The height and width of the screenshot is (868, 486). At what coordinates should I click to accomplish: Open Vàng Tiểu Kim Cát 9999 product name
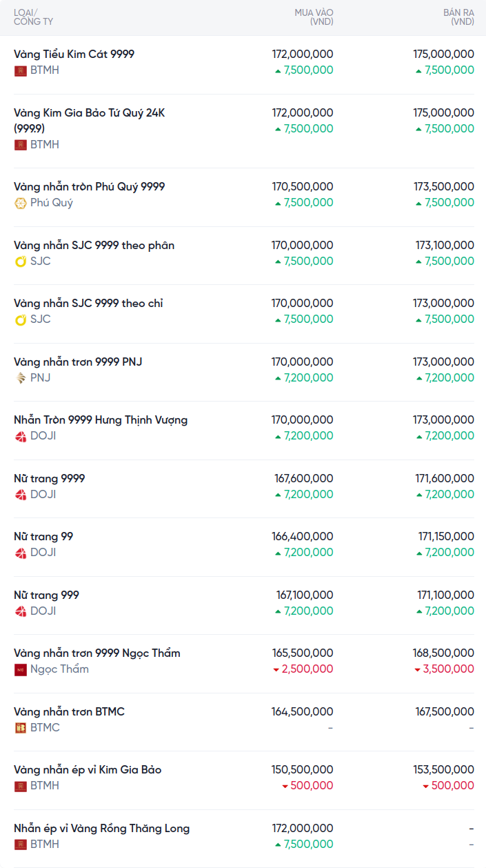[x=74, y=54]
